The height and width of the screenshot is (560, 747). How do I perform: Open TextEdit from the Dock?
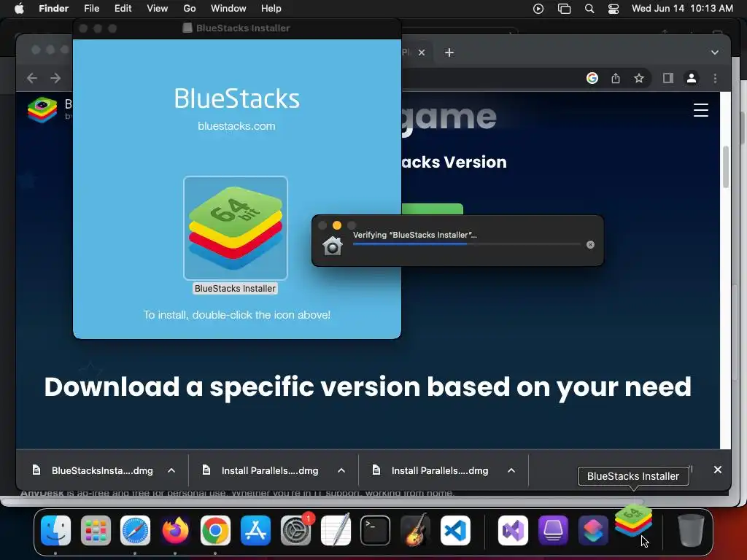336,531
